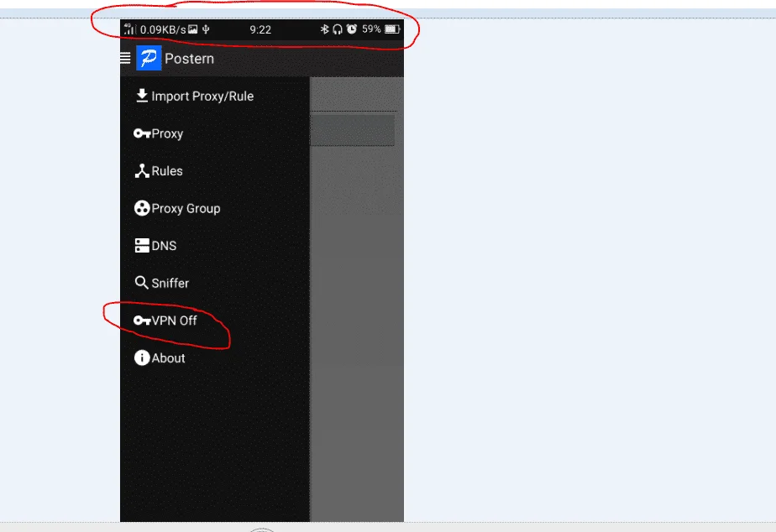Click the Rules branch icon

[x=142, y=170]
